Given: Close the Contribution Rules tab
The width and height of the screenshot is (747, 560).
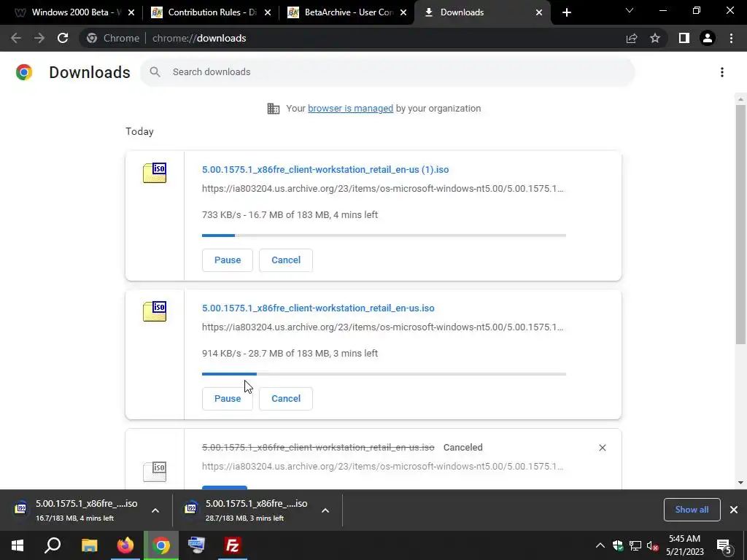Looking at the screenshot, I should click(268, 12).
